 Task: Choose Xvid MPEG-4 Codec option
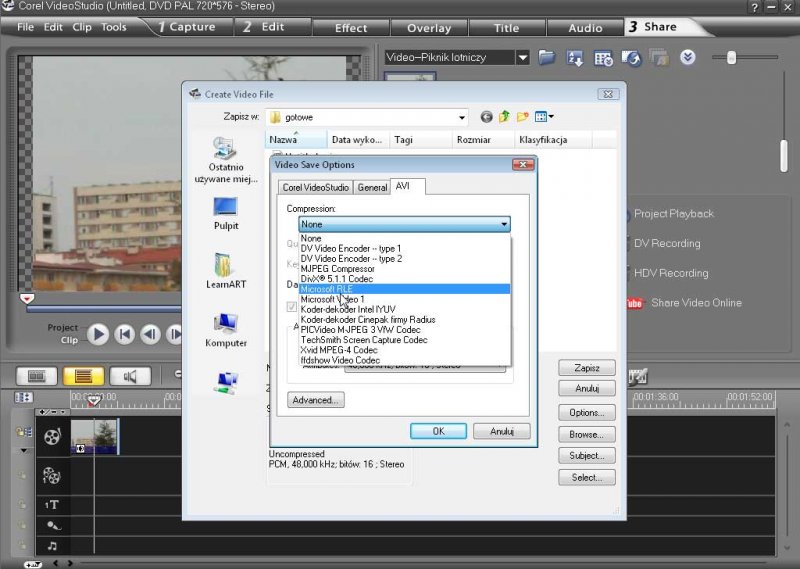pyautogui.click(x=339, y=350)
